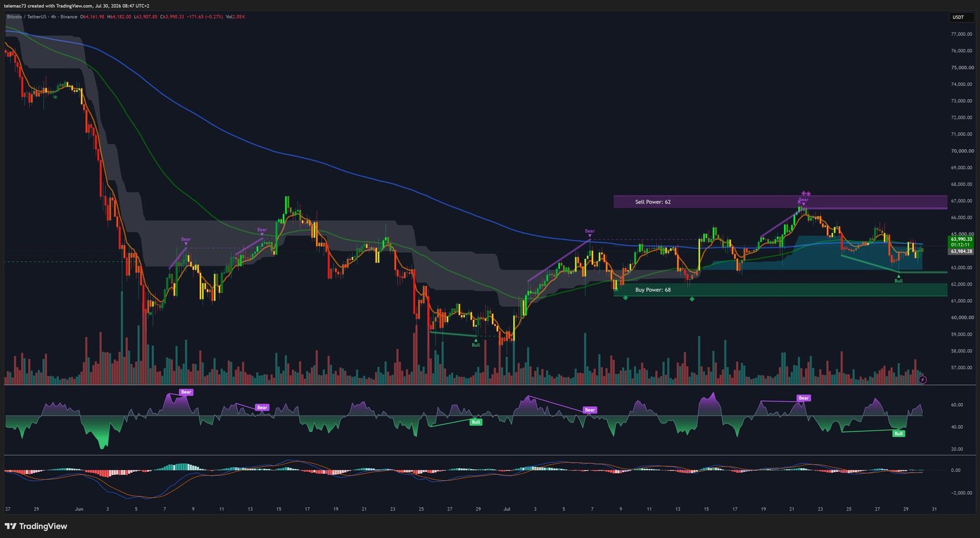This screenshot has height=538, width=980.
Task: Click the −171.65 (−0.27%) change value
Action: point(205,17)
